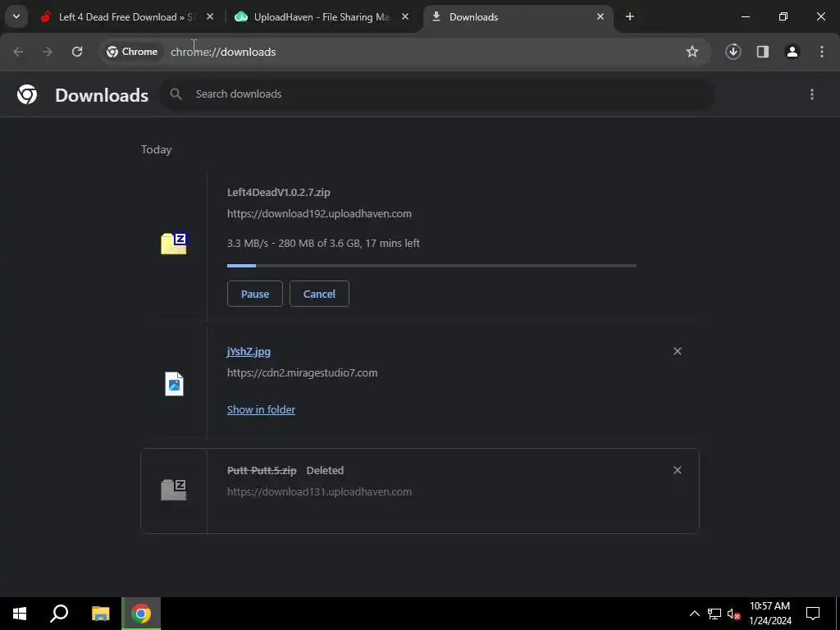Toggle the side panel icon
The height and width of the screenshot is (630, 840).
[763, 52]
